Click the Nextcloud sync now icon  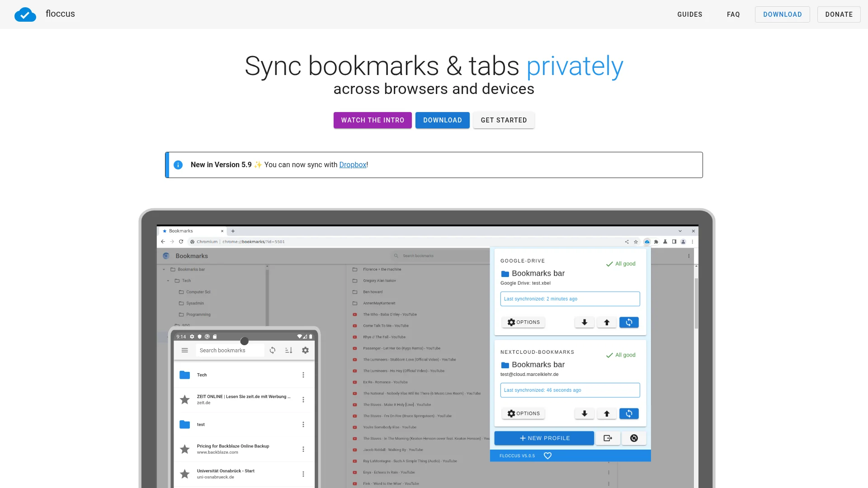[x=629, y=413]
